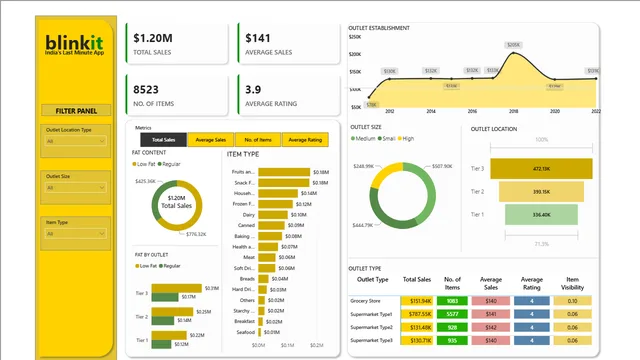
Task: Click the $151.94K total sales cell
Action: point(417,301)
